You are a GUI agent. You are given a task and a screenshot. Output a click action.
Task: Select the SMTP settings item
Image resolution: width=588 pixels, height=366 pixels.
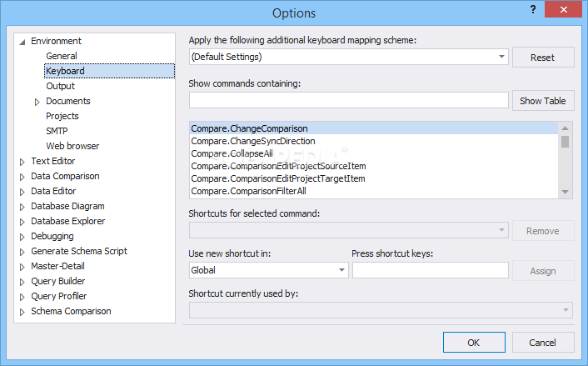coord(57,131)
